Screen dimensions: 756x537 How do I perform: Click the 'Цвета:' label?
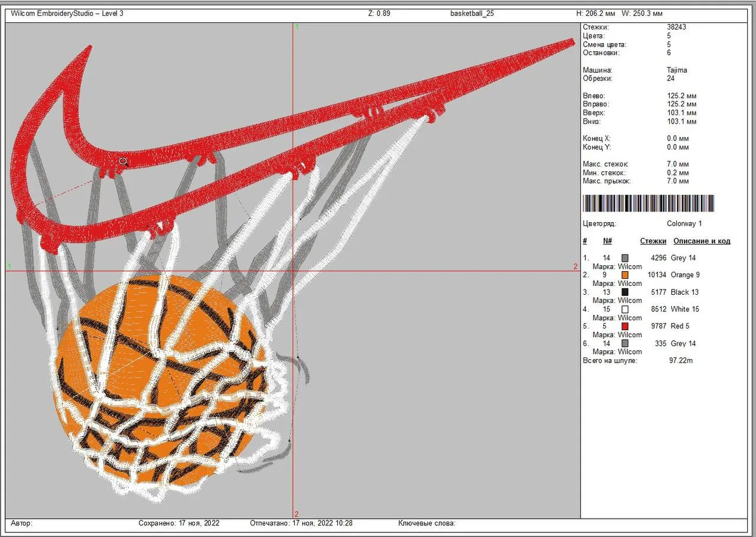click(x=594, y=36)
